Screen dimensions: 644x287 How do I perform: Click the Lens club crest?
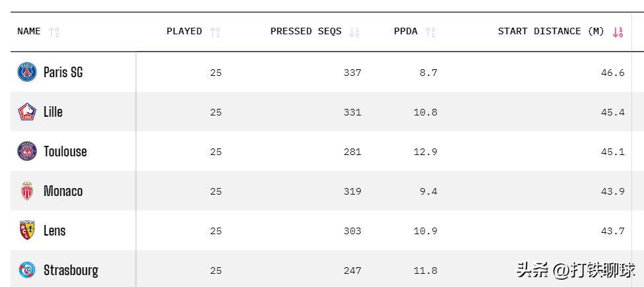point(27,230)
